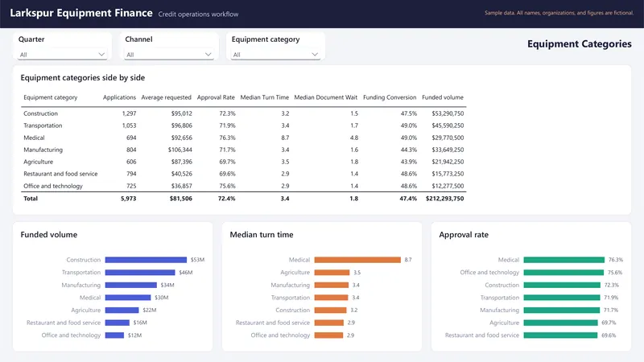Click the 4.8 median document wait cell
644x362 pixels.
tap(354, 138)
